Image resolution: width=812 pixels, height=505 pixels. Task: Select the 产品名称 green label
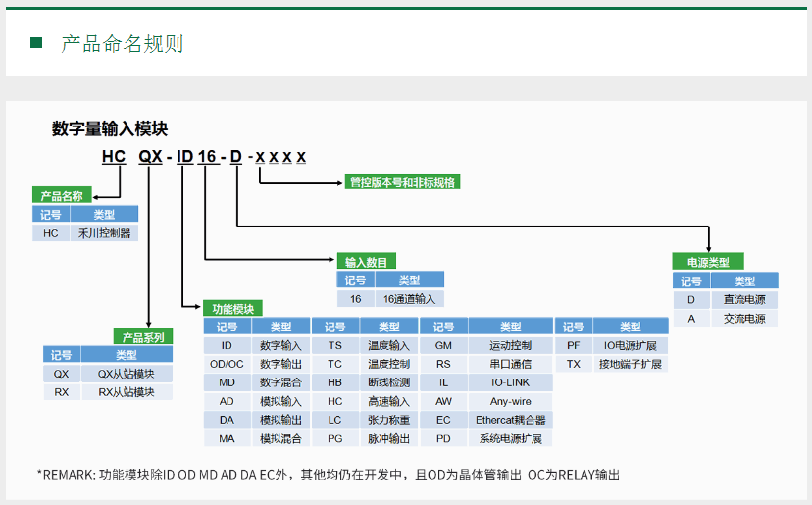62,196
